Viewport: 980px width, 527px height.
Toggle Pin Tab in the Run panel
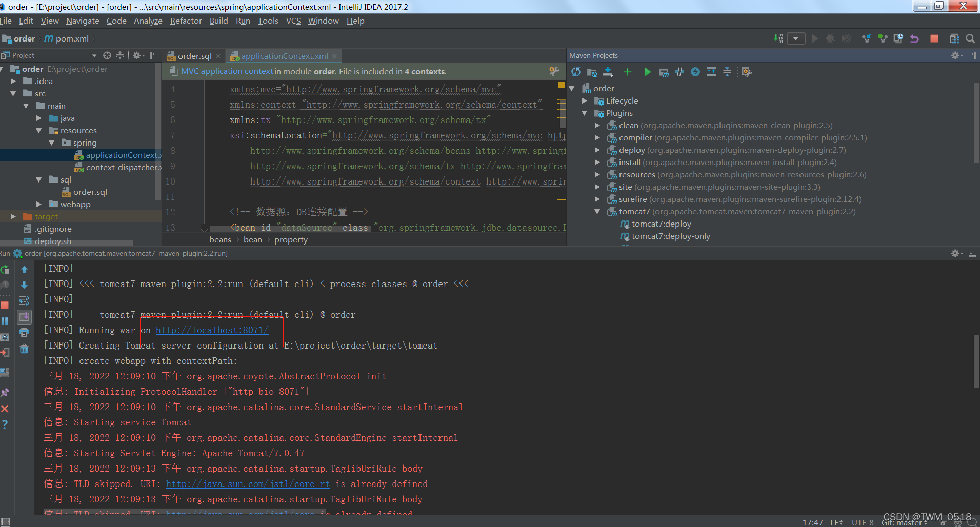[5, 393]
